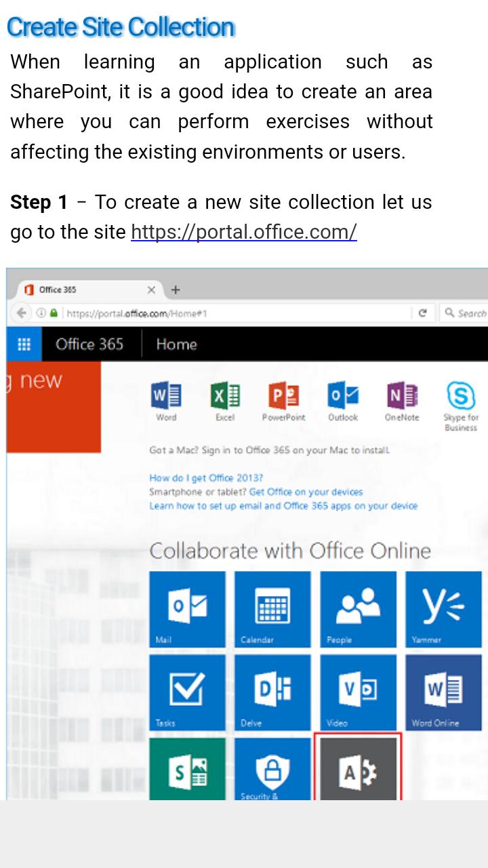
Task: Open the Delve tile
Action: tap(272, 692)
